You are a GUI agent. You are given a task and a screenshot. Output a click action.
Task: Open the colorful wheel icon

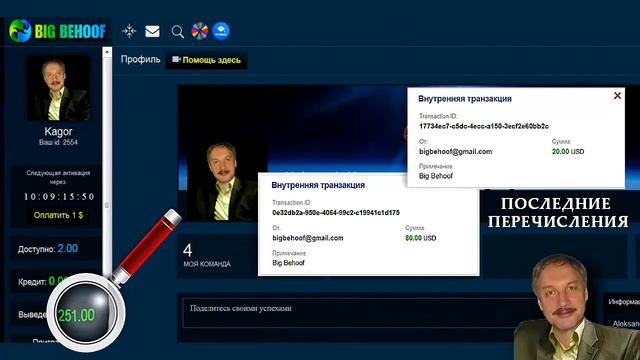(200, 31)
